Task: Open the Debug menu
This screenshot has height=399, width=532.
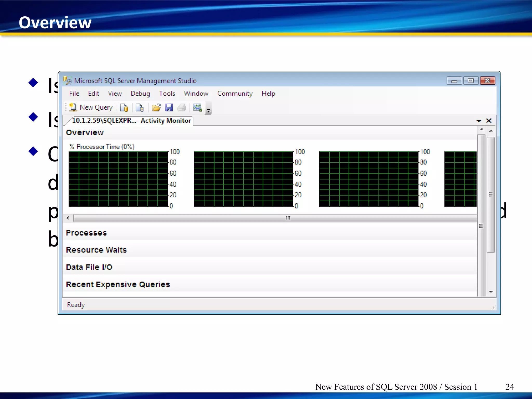Action: (x=140, y=94)
